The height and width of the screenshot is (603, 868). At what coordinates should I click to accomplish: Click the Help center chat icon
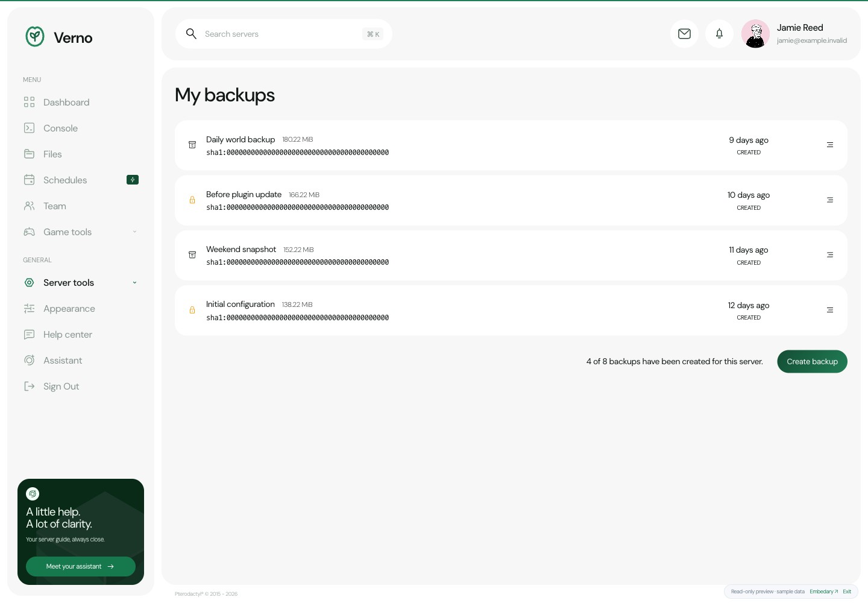tap(29, 334)
